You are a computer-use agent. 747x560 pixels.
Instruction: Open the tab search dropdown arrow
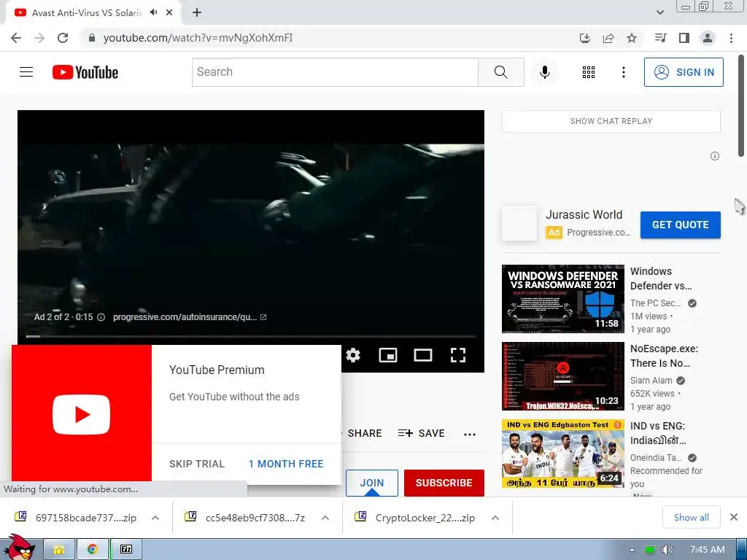coord(660,12)
